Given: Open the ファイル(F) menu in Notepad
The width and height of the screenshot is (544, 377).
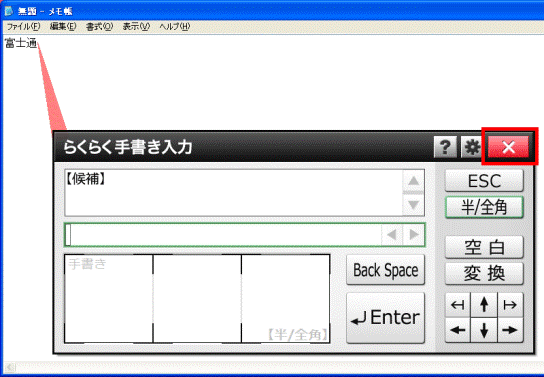Looking at the screenshot, I should pyautogui.click(x=23, y=26).
